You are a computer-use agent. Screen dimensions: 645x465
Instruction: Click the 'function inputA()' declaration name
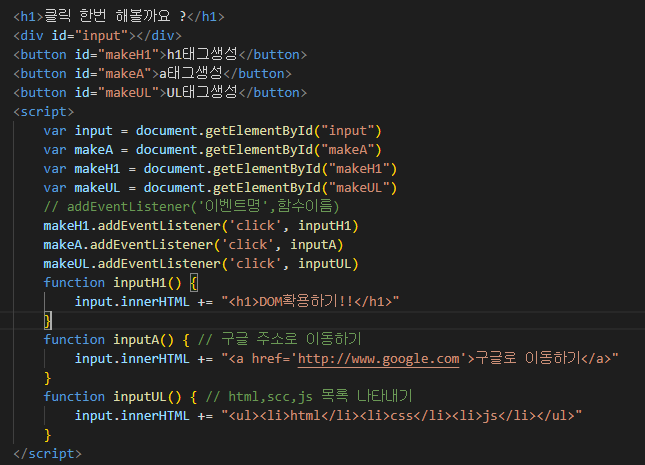[136, 340]
